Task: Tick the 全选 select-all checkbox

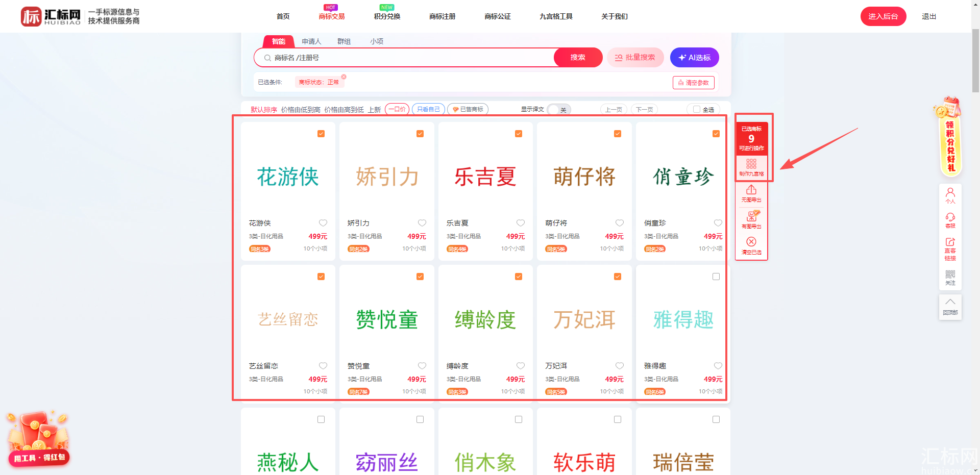Action: point(697,109)
